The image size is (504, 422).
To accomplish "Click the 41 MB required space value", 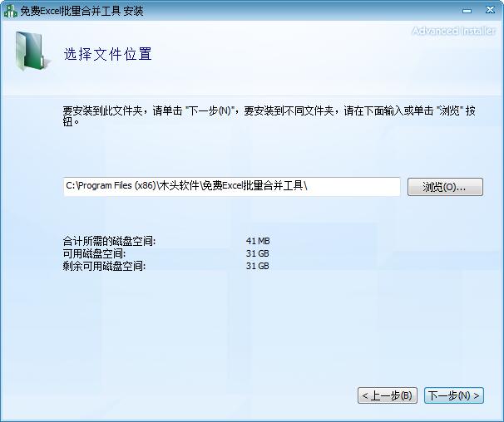I will pos(258,241).
